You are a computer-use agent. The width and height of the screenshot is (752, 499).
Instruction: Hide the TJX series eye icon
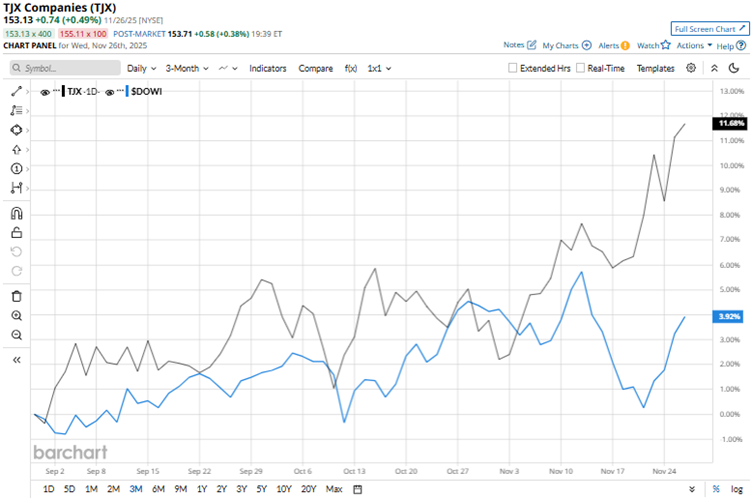pyautogui.click(x=45, y=93)
